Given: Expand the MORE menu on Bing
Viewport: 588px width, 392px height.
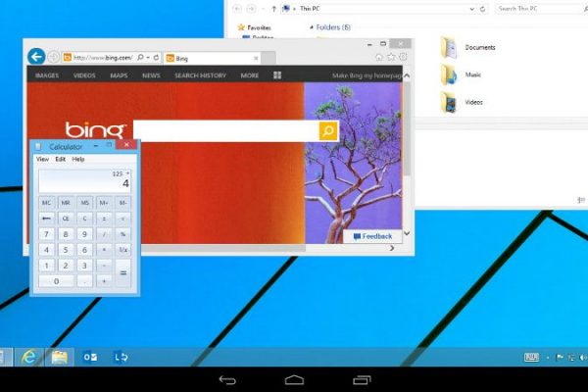Looking at the screenshot, I should point(250,75).
